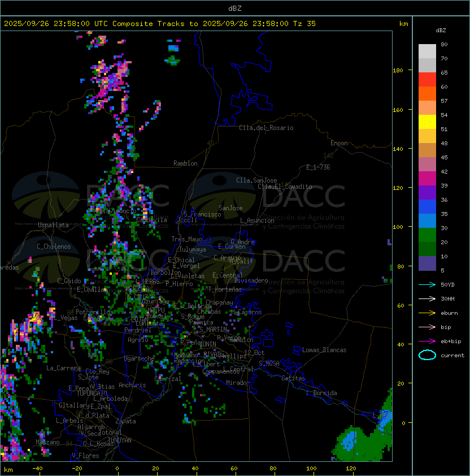
Task: Click the yellow eburn arrow legend icon
Action: tap(427, 313)
